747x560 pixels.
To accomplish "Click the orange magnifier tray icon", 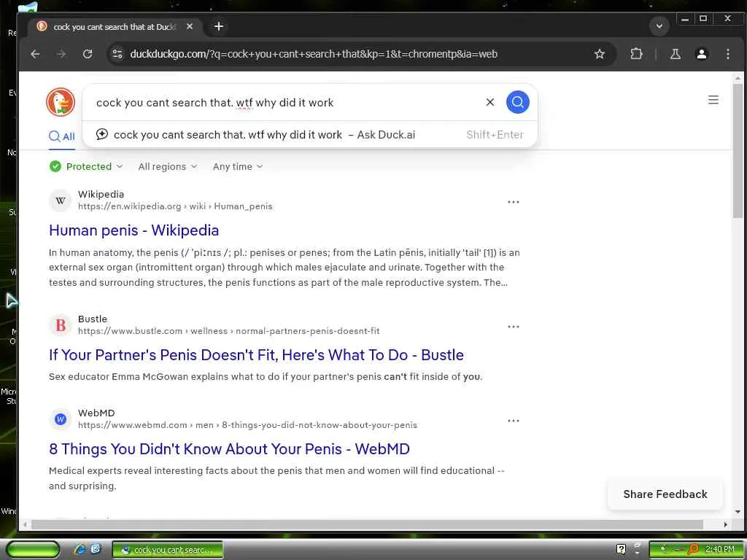I will 693,549.
